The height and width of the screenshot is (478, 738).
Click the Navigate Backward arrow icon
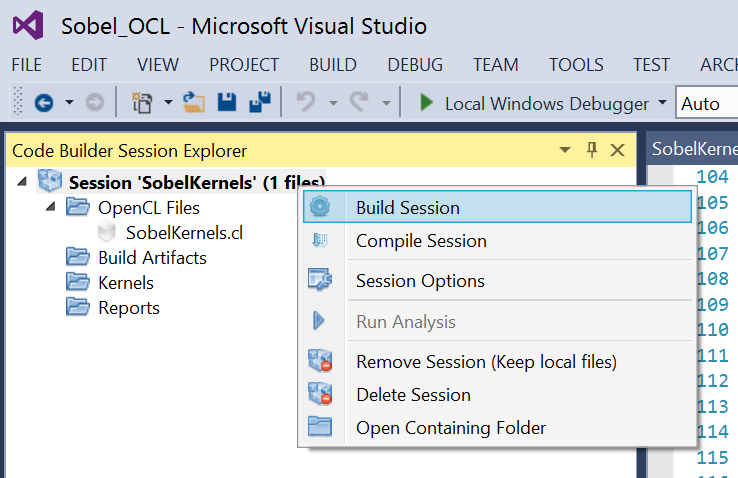click(44, 103)
